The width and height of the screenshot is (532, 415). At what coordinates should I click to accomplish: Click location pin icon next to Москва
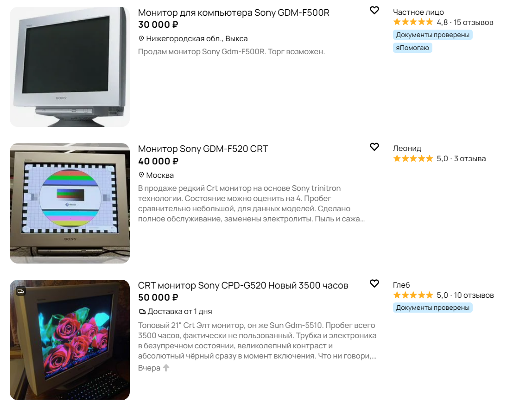[141, 175]
